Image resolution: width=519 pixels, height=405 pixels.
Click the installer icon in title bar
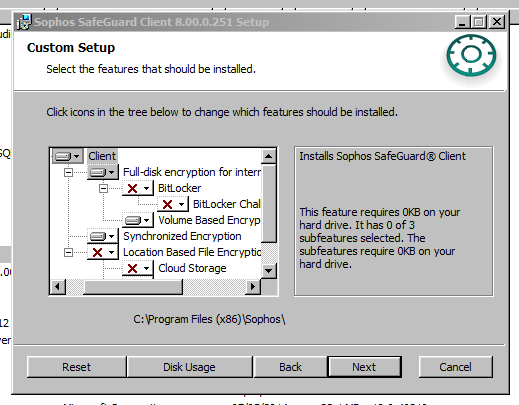click(x=24, y=22)
